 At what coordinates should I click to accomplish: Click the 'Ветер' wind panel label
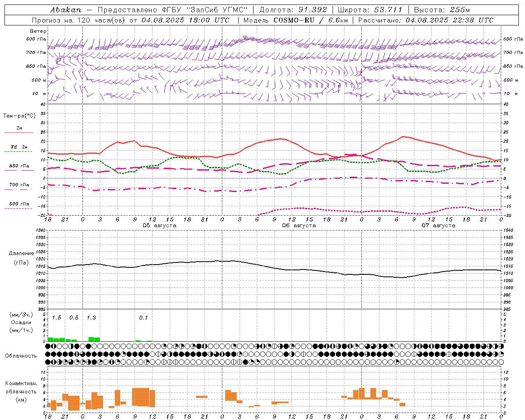(x=38, y=31)
